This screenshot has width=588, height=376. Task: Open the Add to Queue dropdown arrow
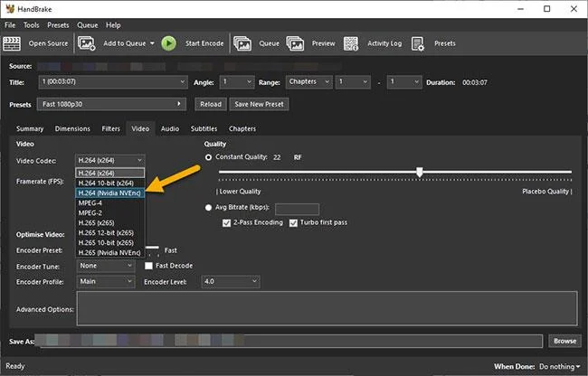(x=152, y=43)
